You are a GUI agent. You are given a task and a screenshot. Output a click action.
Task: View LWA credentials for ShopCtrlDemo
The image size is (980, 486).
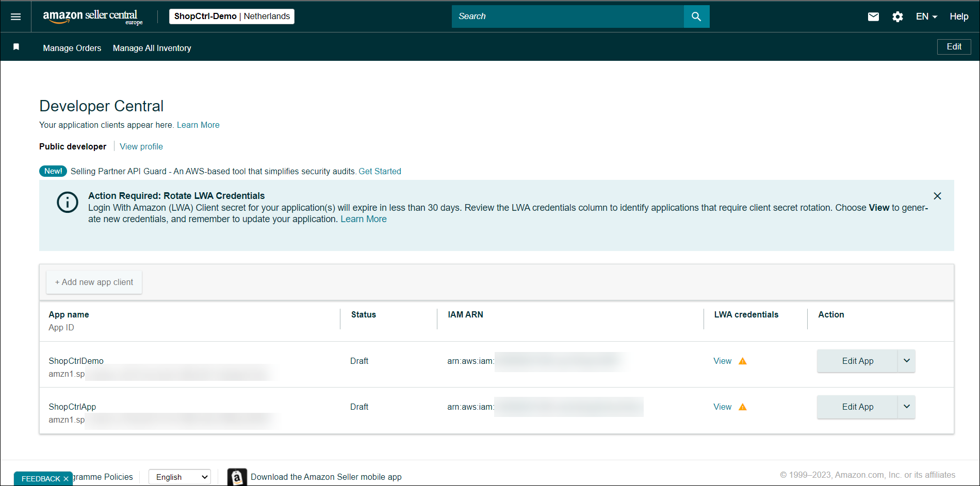(x=722, y=361)
